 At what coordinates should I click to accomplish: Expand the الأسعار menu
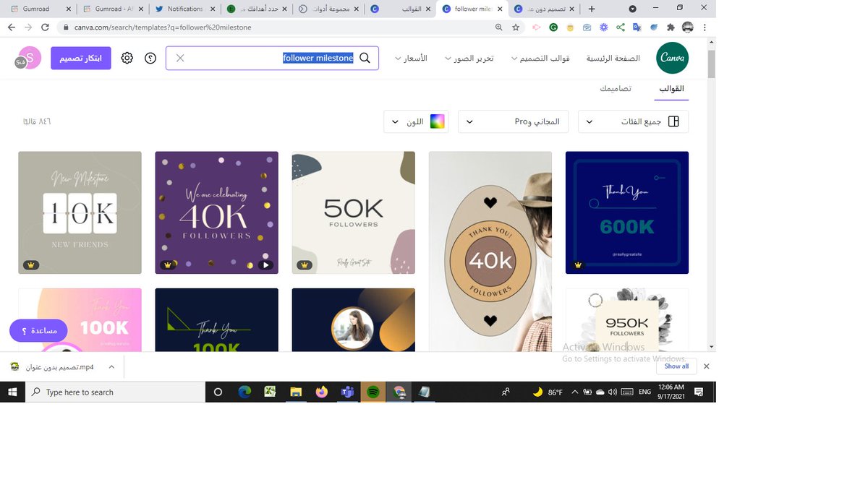coord(411,58)
